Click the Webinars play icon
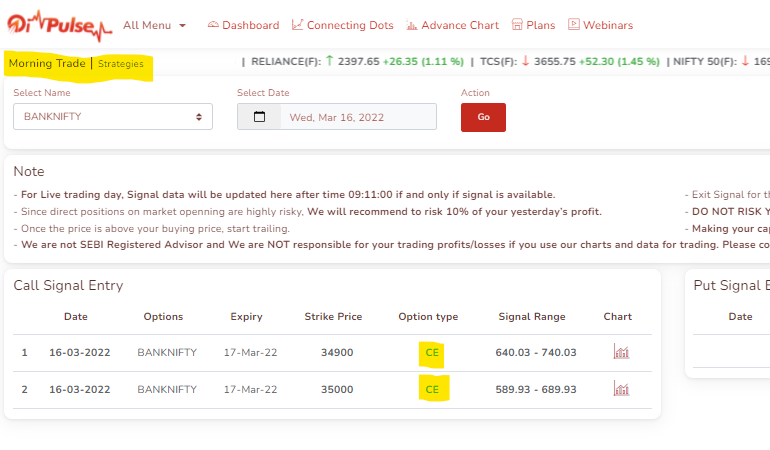The image size is (770, 450). pos(574,24)
